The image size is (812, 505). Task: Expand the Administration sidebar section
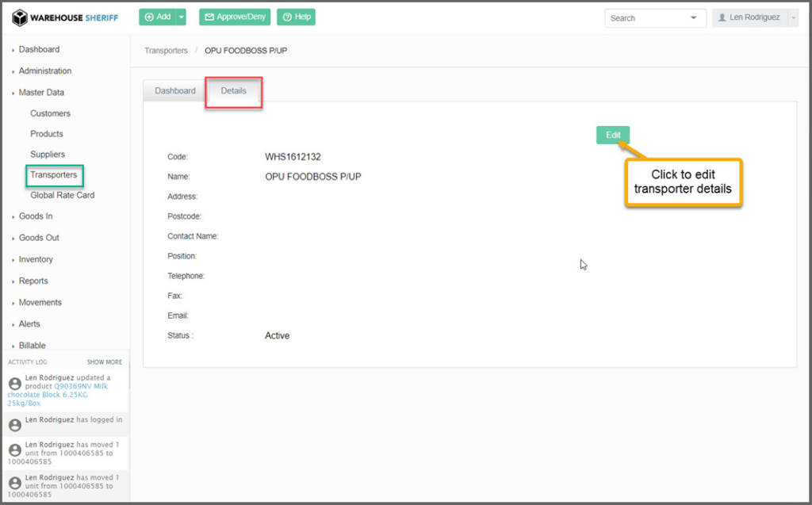[44, 71]
